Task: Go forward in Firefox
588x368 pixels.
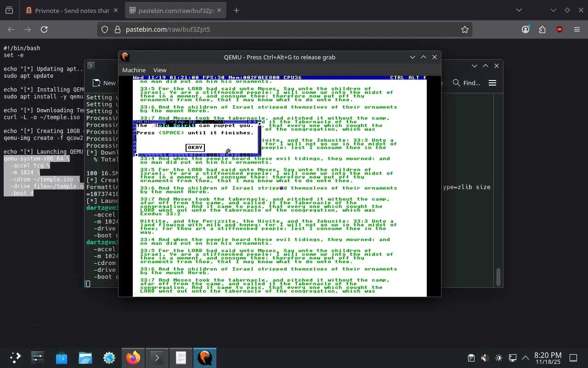Action: (28, 29)
